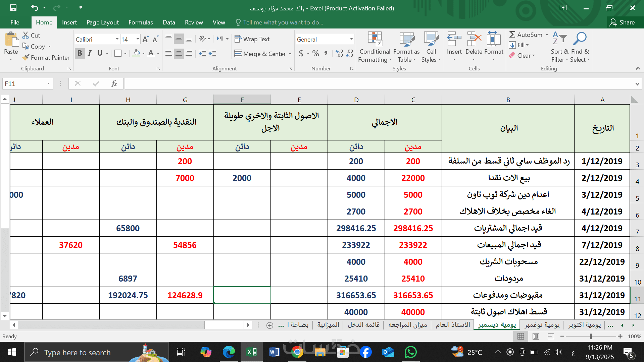Image resolution: width=644 pixels, height=362 pixels.
Task: Switch to Page Break Preview in status bar
Action: click(x=551, y=336)
